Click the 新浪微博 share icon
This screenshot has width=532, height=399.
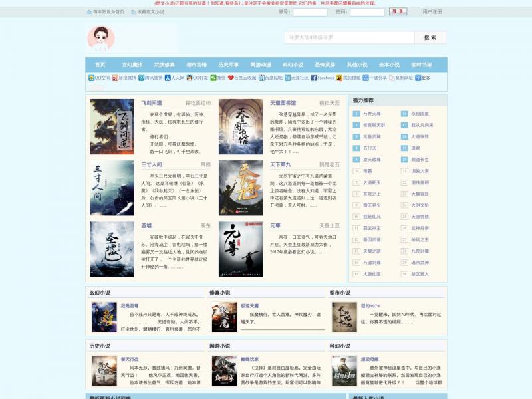(x=116, y=78)
